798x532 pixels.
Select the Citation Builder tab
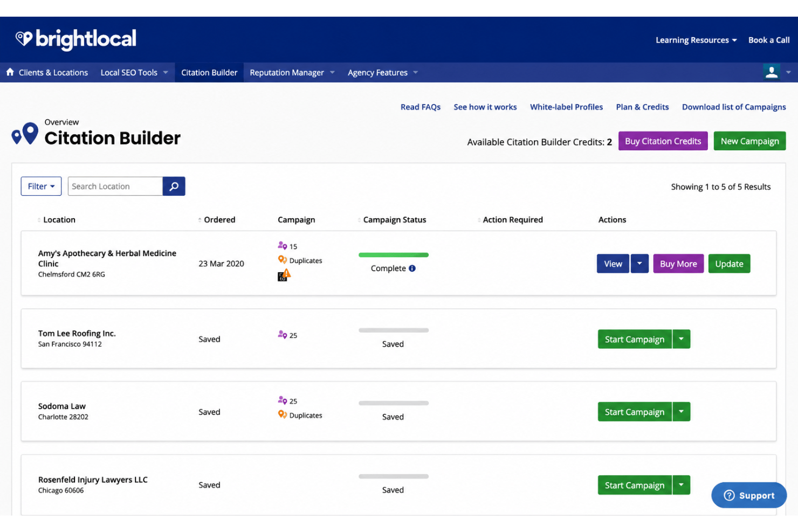click(x=209, y=72)
